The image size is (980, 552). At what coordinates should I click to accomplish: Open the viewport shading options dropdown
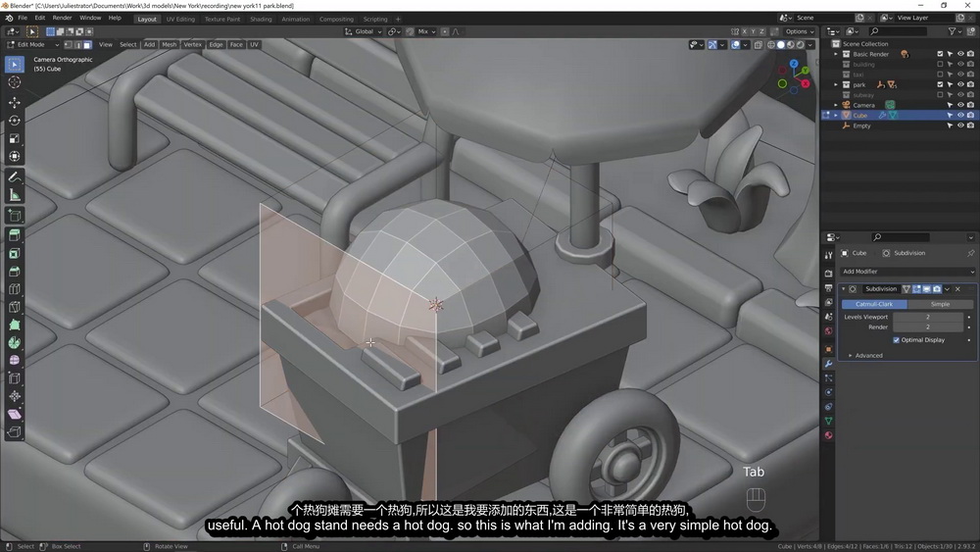810,45
